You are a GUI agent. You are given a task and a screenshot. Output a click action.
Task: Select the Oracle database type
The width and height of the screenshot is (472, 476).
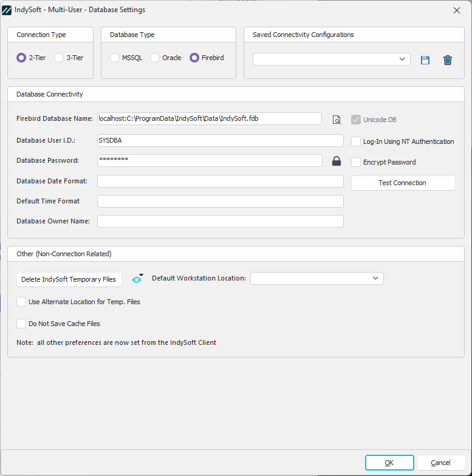point(155,58)
